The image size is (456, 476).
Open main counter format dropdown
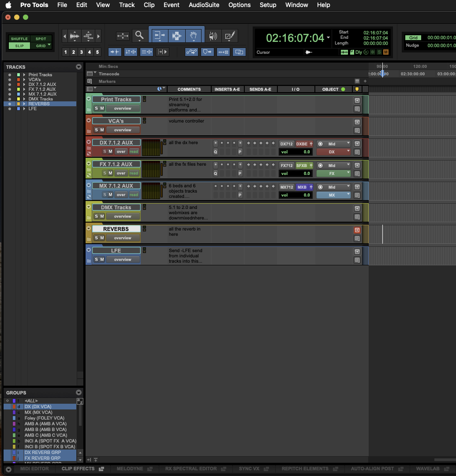tap(329, 37)
